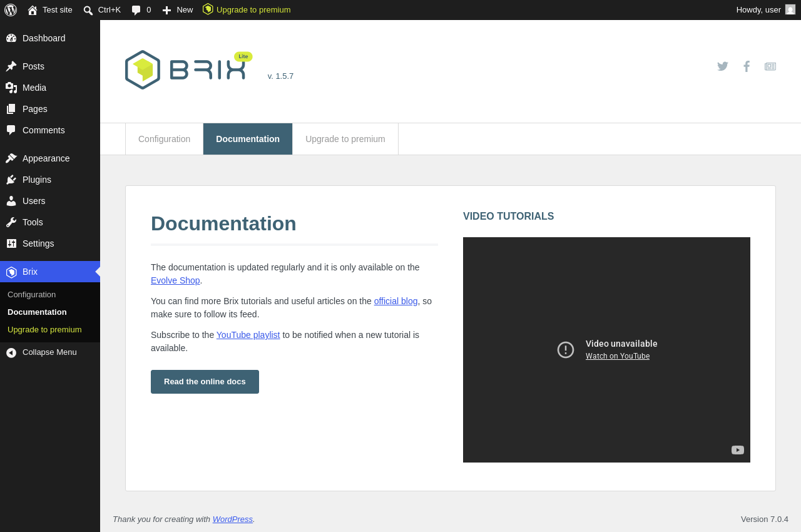
Task: Click the Users icon in sidebar
Action: tap(11, 201)
